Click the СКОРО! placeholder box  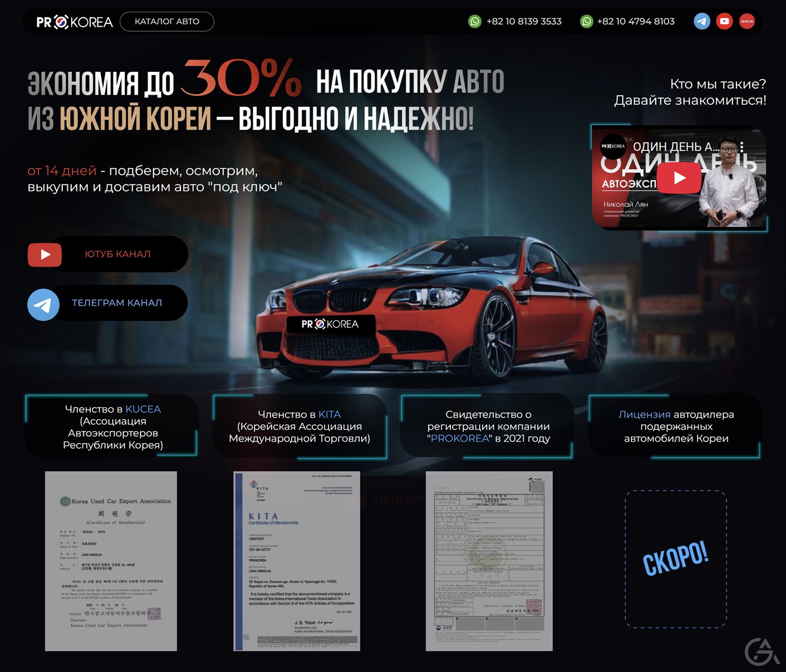tap(676, 560)
